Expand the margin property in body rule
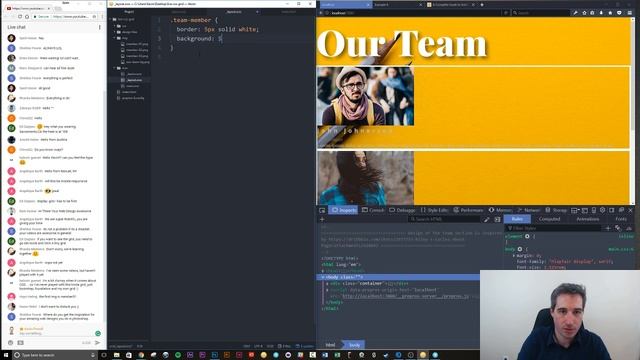The image size is (640, 360). pyautogui.click(x=513, y=256)
